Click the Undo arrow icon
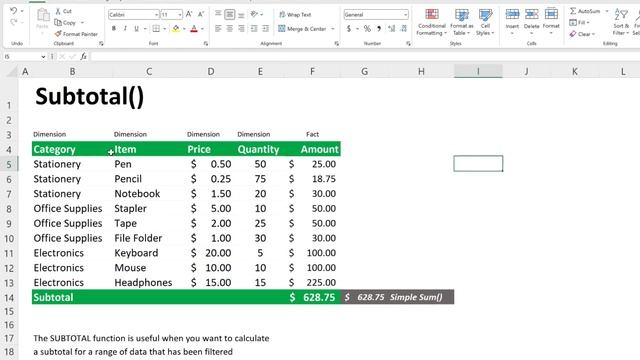The image size is (640, 360). point(13,11)
